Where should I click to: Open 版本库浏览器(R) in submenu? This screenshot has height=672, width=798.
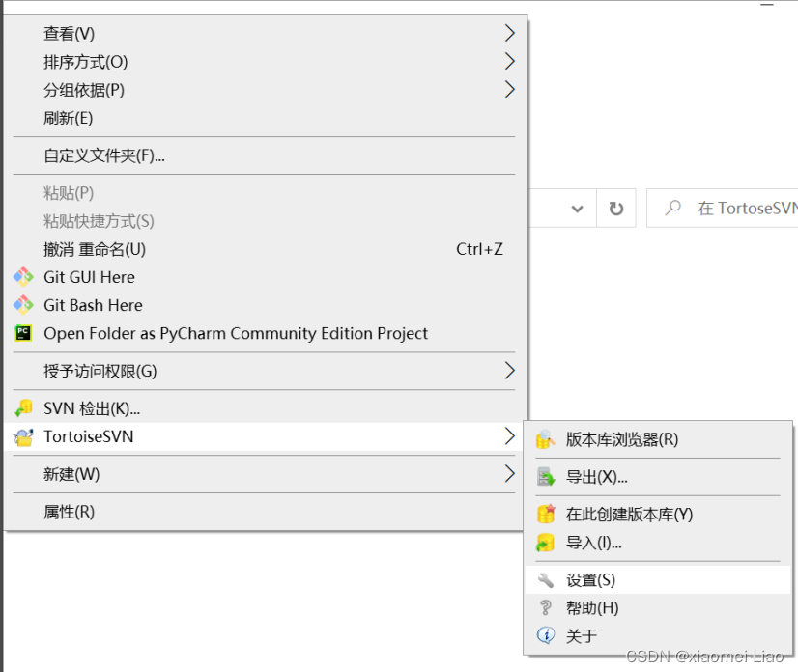pyautogui.click(x=658, y=439)
